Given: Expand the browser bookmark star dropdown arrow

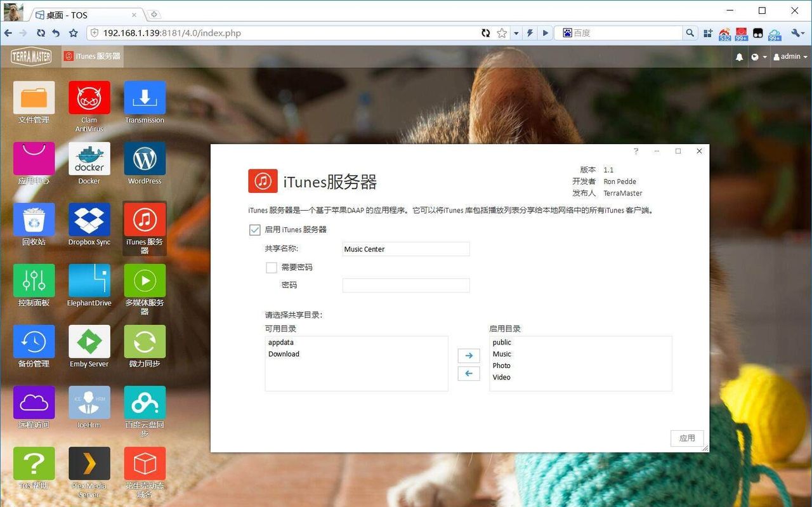Looking at the screenshot, I should pyautogui.click(x=516, y=33).
